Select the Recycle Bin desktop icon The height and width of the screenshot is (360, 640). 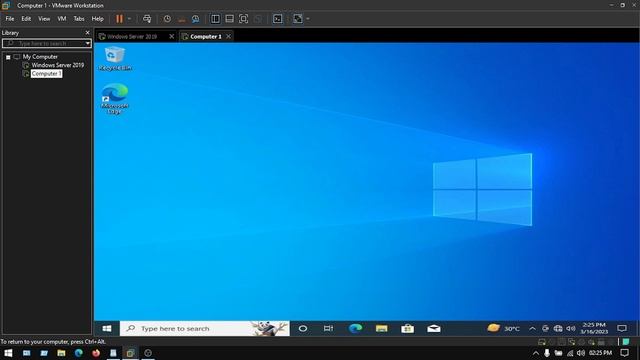click(x=115, y=58)
